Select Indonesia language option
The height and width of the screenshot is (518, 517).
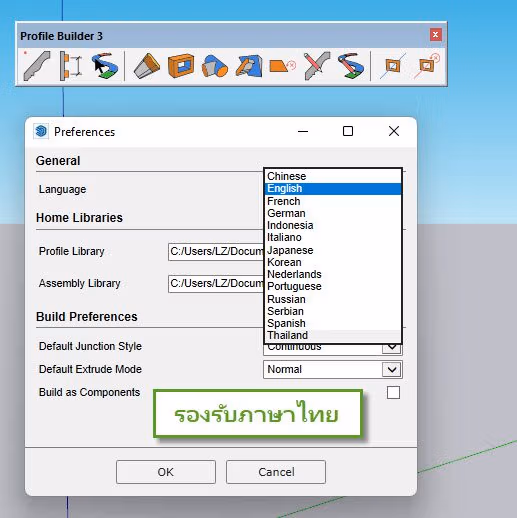tap(333, 225)
